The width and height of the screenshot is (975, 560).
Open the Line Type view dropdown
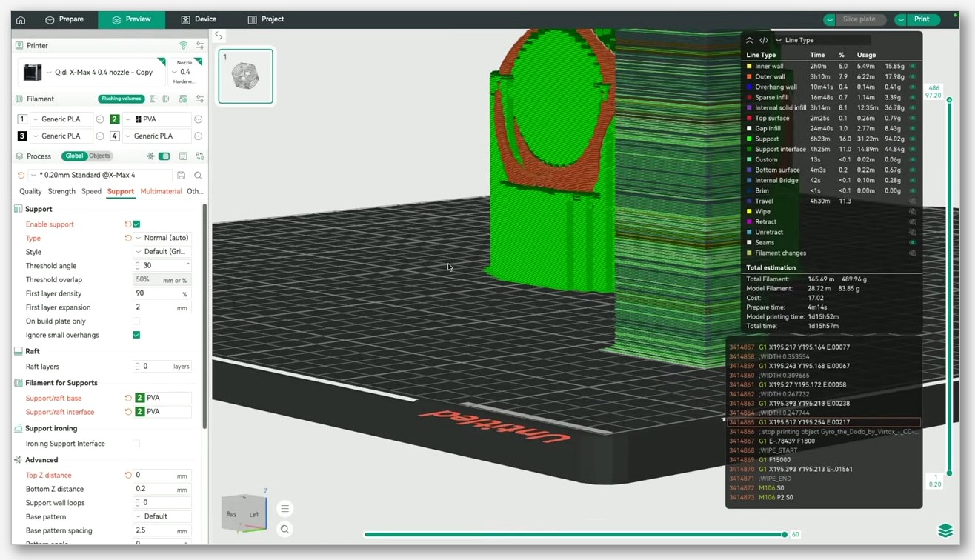(x=822, y=40)
